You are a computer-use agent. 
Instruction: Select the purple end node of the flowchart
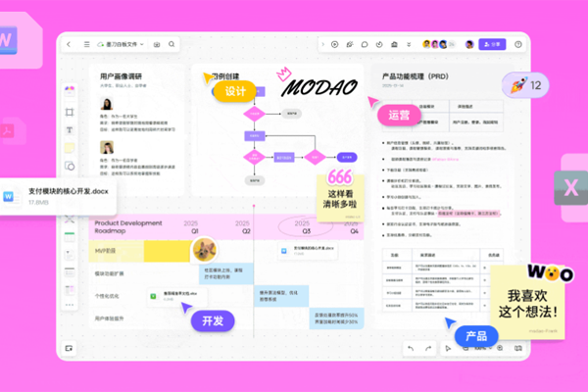347,157
